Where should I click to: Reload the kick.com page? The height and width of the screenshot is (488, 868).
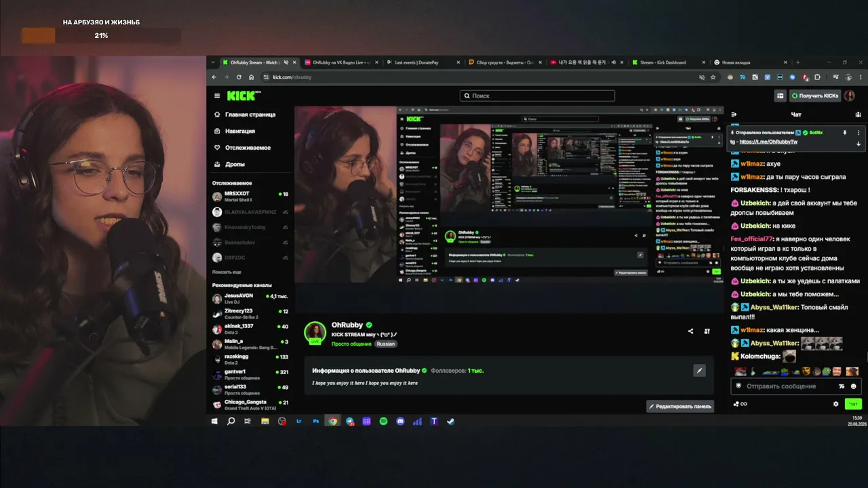(239, 77)
